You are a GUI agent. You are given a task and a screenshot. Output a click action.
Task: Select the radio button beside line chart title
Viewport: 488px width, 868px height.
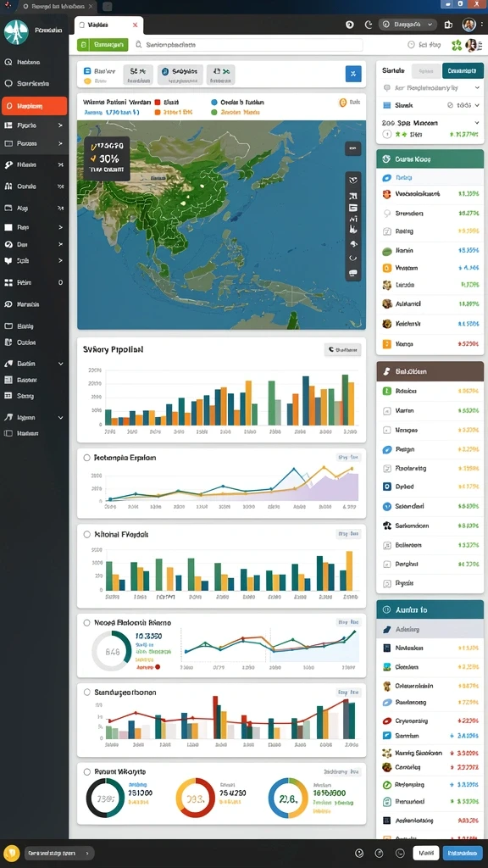point(86,458)
